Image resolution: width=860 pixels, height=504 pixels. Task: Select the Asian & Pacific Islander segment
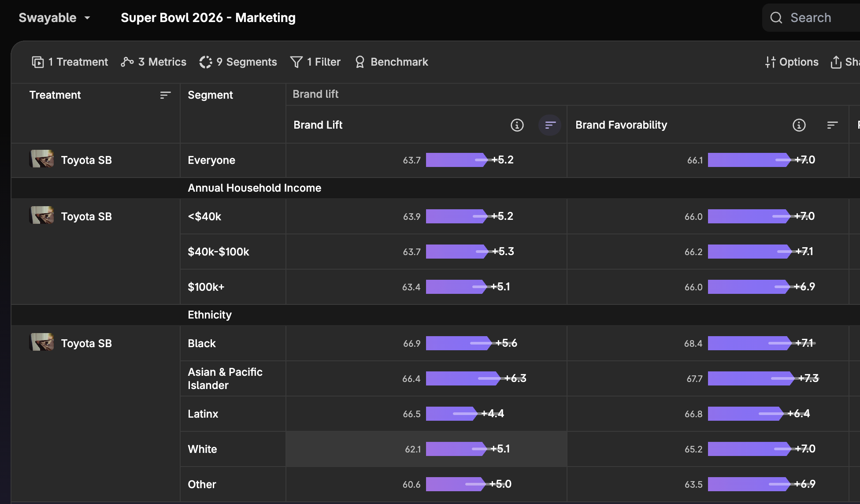coord(225,378)
